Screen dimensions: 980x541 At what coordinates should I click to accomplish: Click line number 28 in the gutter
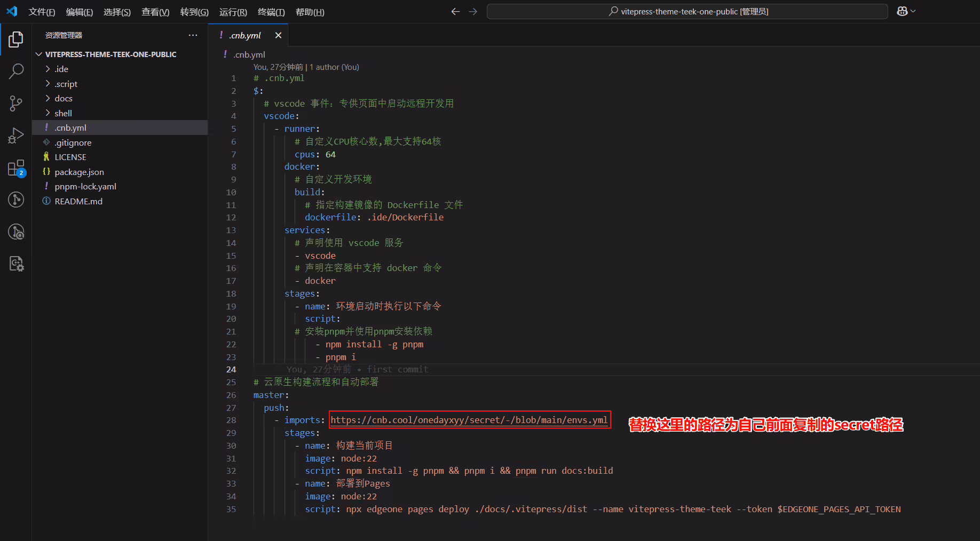[x=231, y=420]
